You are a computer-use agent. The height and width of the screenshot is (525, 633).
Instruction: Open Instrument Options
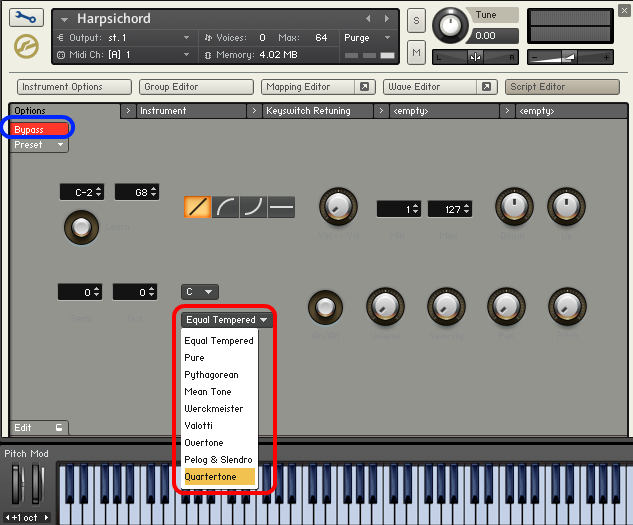coord(74,87)
